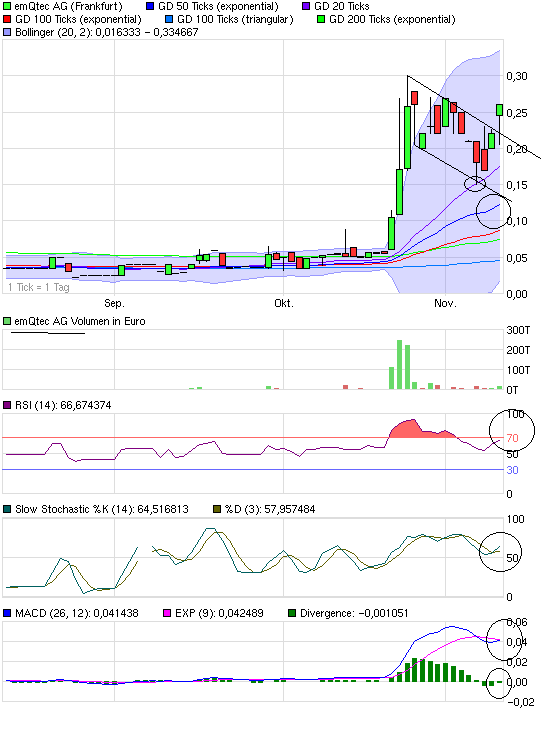Click the Sep. label on the time axis
Viewport: 545px width, 736px height.
[115, 303]
